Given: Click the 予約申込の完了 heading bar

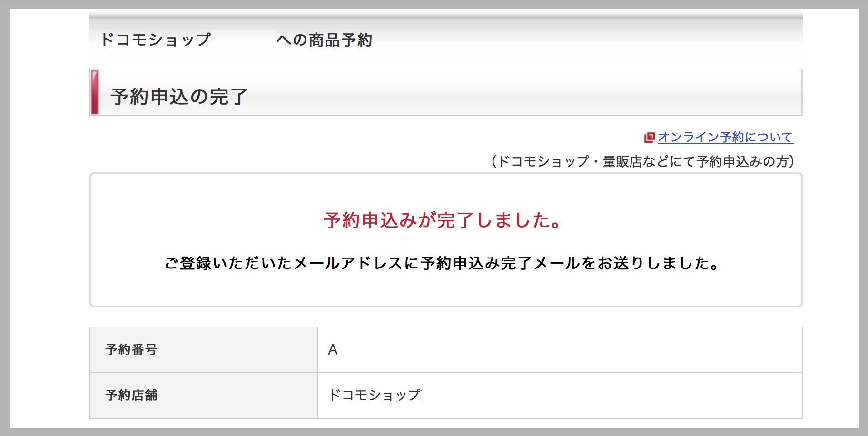Looking at the screenshot, I should 446,92.
